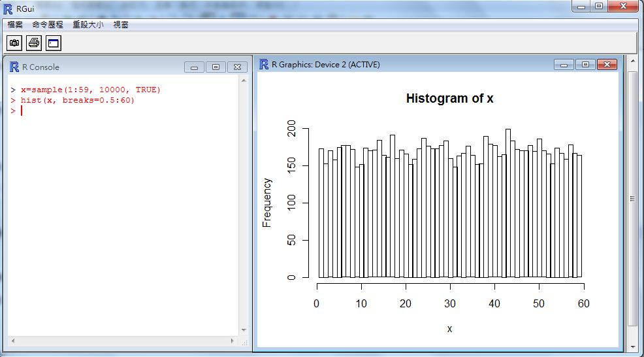Minimize the R Console window
The image size is (644, 357).
[x=194, y=67]
